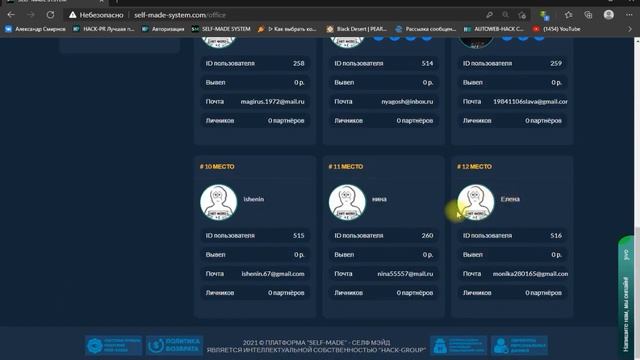640x360 pixels.
Task: Open the green browser extension icon
Action: coord(544,15)
